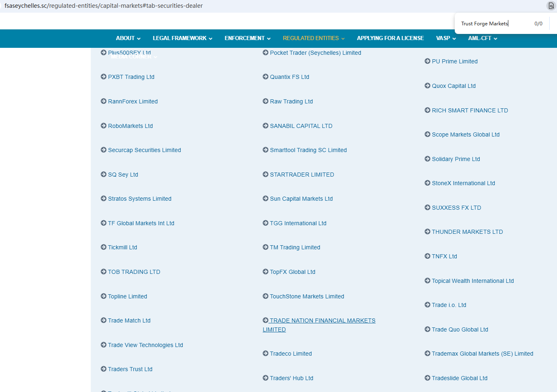Click arrow icon beside Trade i.o. Ltd
Screen dimensions: 557x392
[427, 305]
